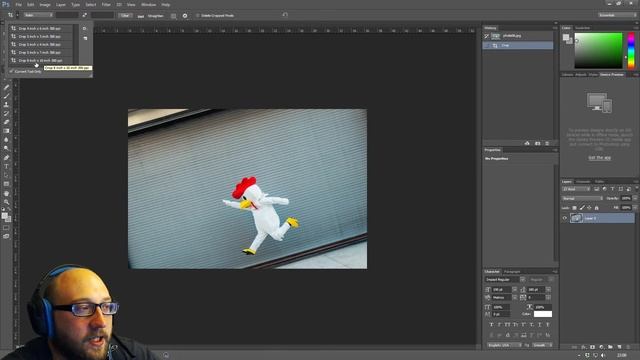640x360 pixels.
Task: Switch to the Channels tab
Action: 583,181
